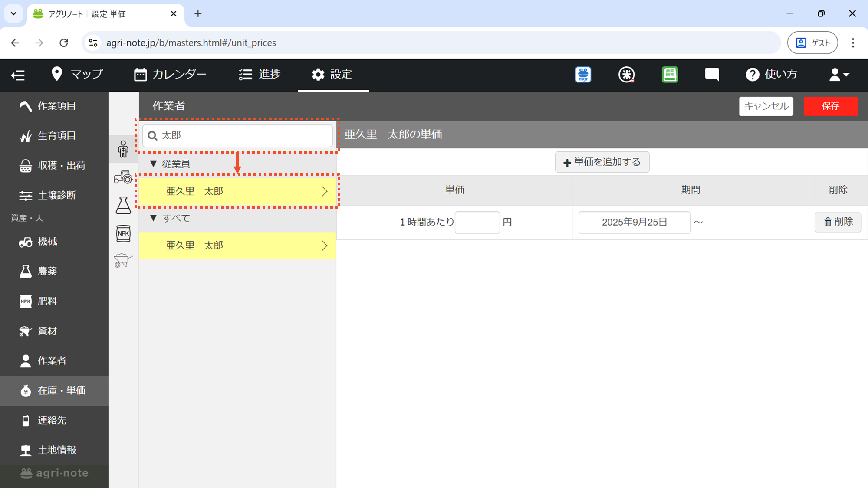Image resolution: width=868 pixels, height=488 pixels.
Task: Open the green pesticide search book icon
Action: coord(670,75)
